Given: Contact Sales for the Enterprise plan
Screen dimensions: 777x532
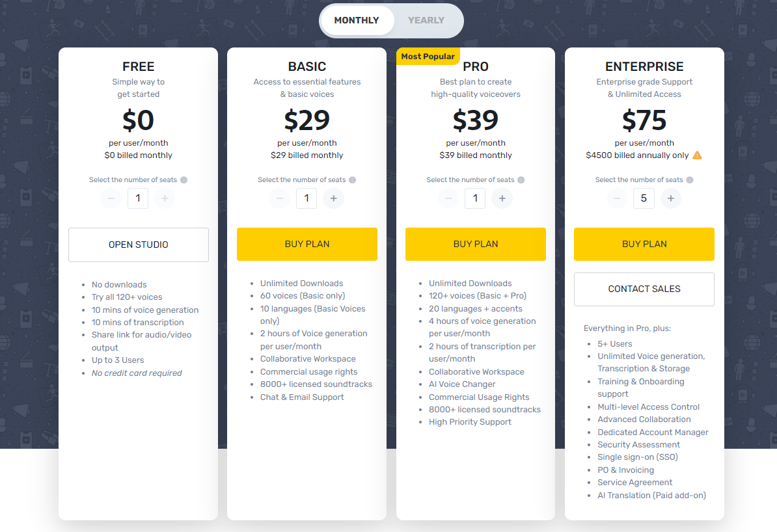Looking at the screenshot, I should [x=644, y=289].
